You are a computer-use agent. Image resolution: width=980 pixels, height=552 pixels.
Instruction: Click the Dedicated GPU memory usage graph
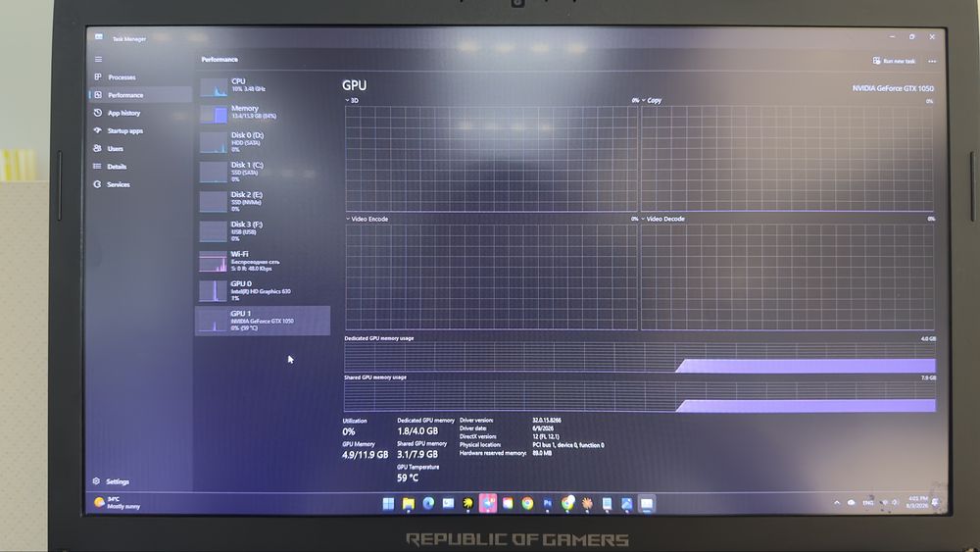(640, 358)
